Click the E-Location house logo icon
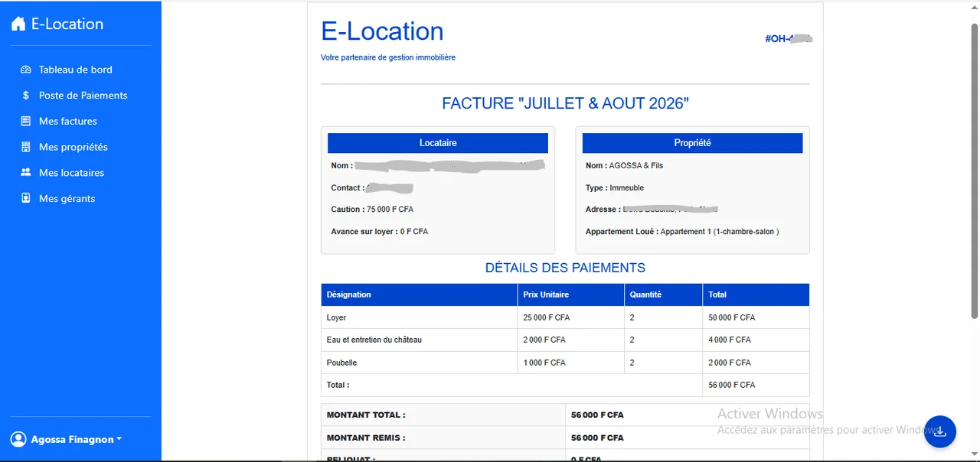This screenshot has height=462, width=980. (x=18, y=24)
